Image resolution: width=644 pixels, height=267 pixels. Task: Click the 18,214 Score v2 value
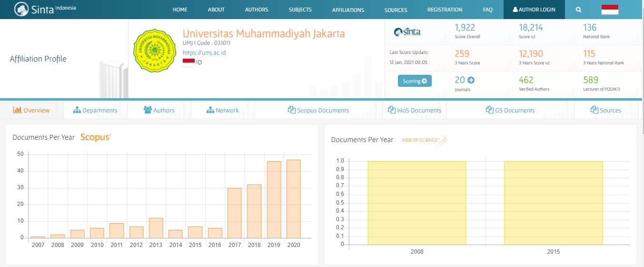click(x=531, y=28)
